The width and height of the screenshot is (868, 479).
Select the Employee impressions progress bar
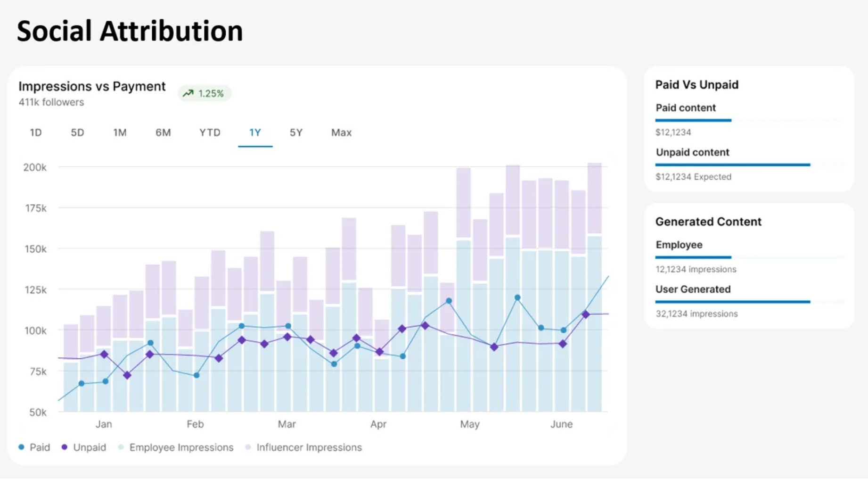click(693, 257)
